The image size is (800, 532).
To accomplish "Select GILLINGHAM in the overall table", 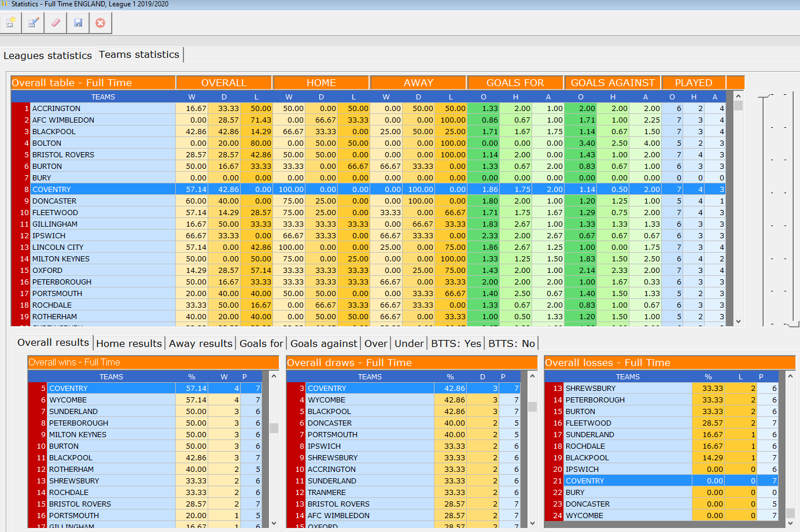I will click(368, 224).
